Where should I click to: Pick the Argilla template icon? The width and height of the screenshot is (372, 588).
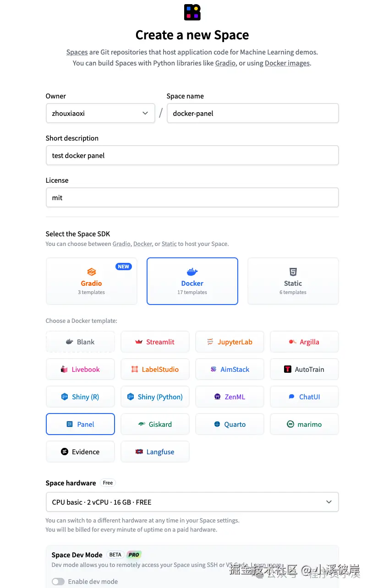pos(292,342)
